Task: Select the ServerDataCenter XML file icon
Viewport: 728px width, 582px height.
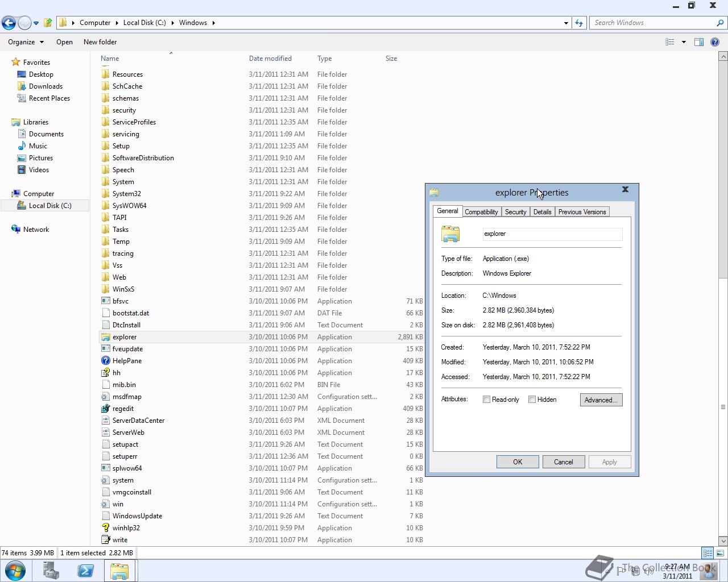Action: tap(105, 421)
